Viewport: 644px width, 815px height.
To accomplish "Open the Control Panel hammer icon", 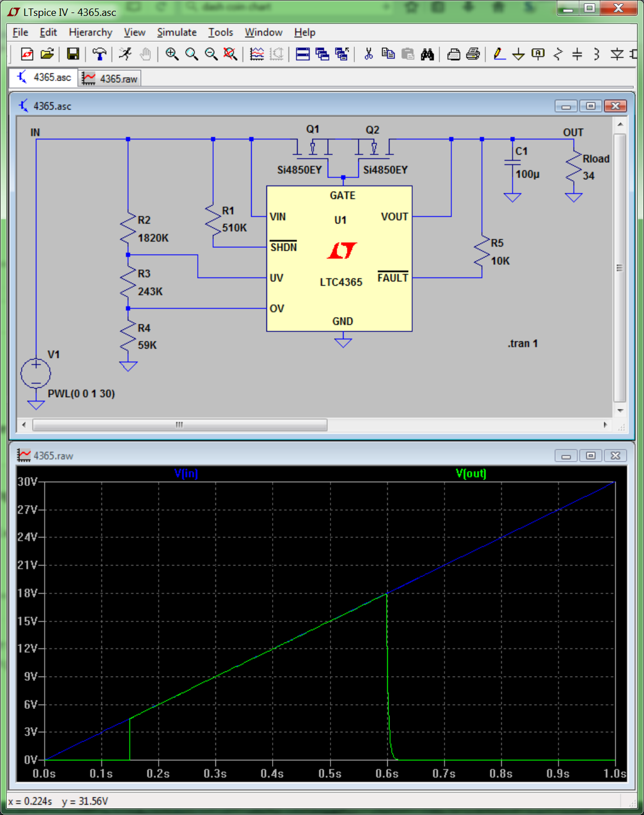I will [99, 54].
